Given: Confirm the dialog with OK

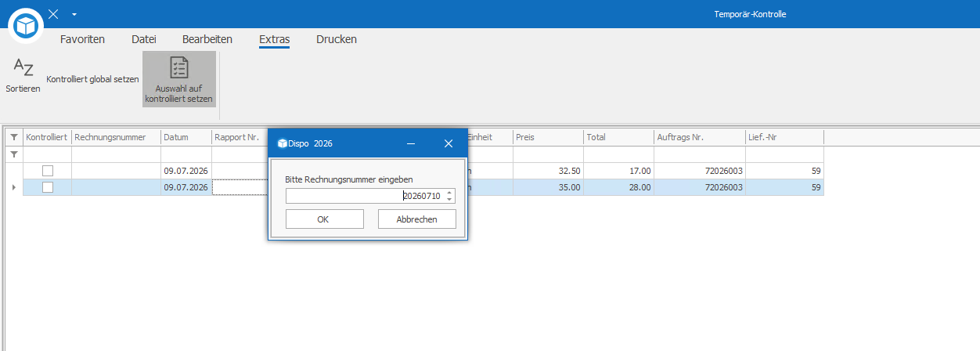Looking at the screenshot, I should tap(324, 219).
